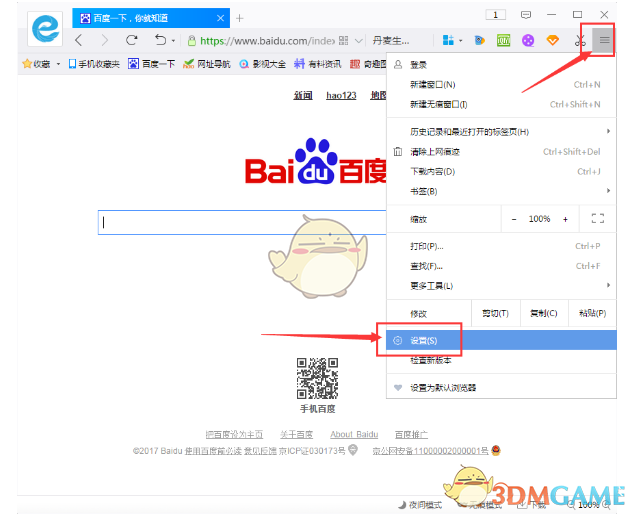636x514 pixels.
Task: Expand 更多工具(L) submenu
Action: (x=501, y=286)
